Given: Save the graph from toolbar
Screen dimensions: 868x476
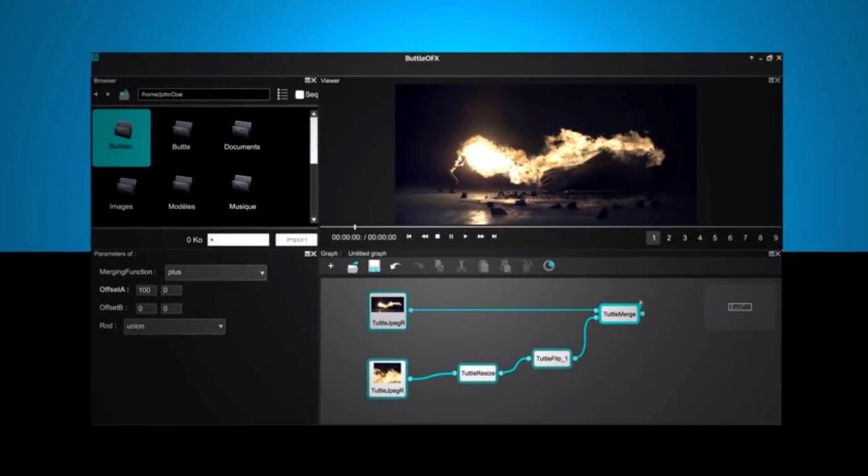Looking at the screenshot, I should pyautogui.click(x=374, y=266).
